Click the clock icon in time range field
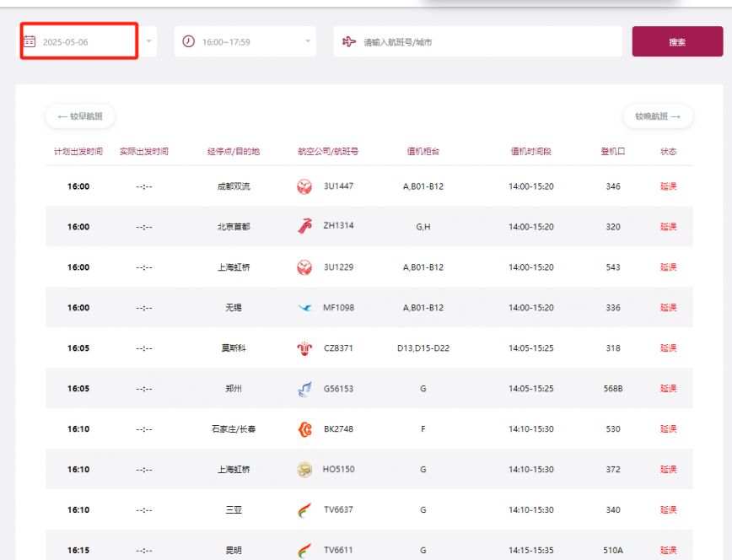 [189, 41]
